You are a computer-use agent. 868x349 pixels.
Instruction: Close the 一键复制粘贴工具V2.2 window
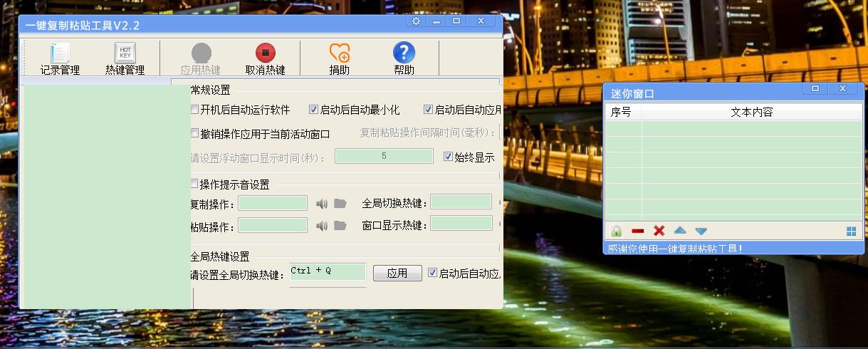tap(481, 21)
